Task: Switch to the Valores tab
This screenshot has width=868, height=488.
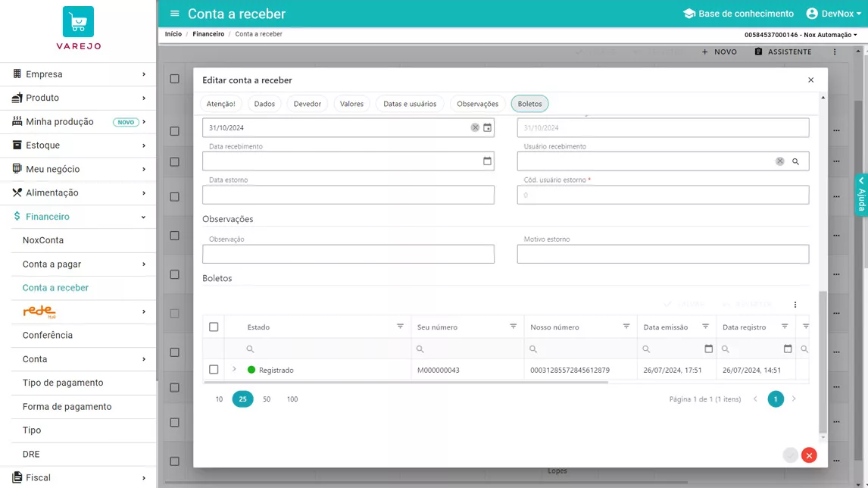Action: click(351, 104)
